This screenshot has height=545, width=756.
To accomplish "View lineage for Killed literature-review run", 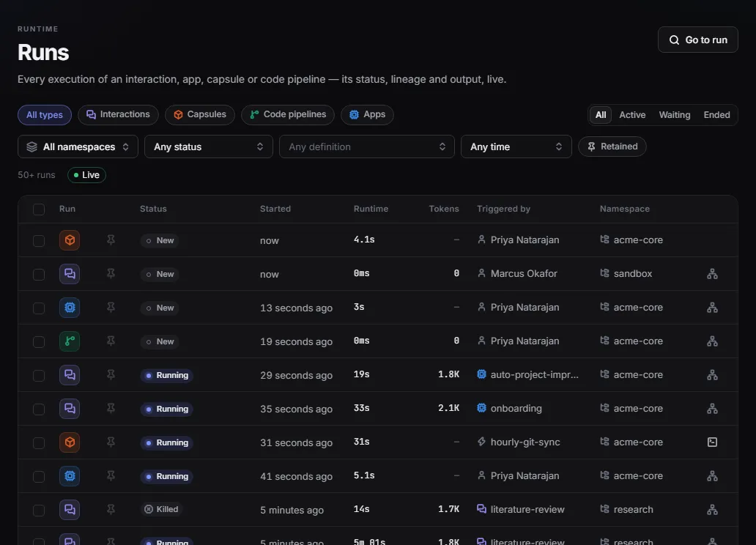I will [712, 510].
